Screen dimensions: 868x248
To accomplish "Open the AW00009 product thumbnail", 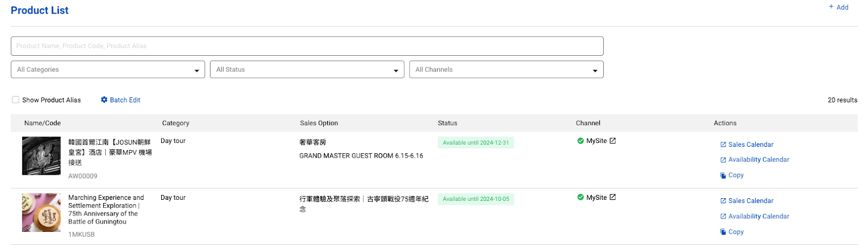I will [41, 156].
